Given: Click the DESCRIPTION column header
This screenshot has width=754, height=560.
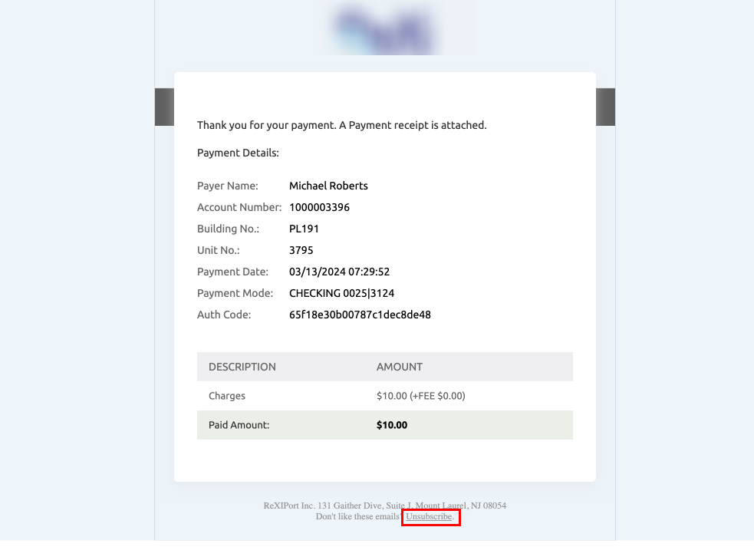Looking at the screenshot, I should (242, 367).
